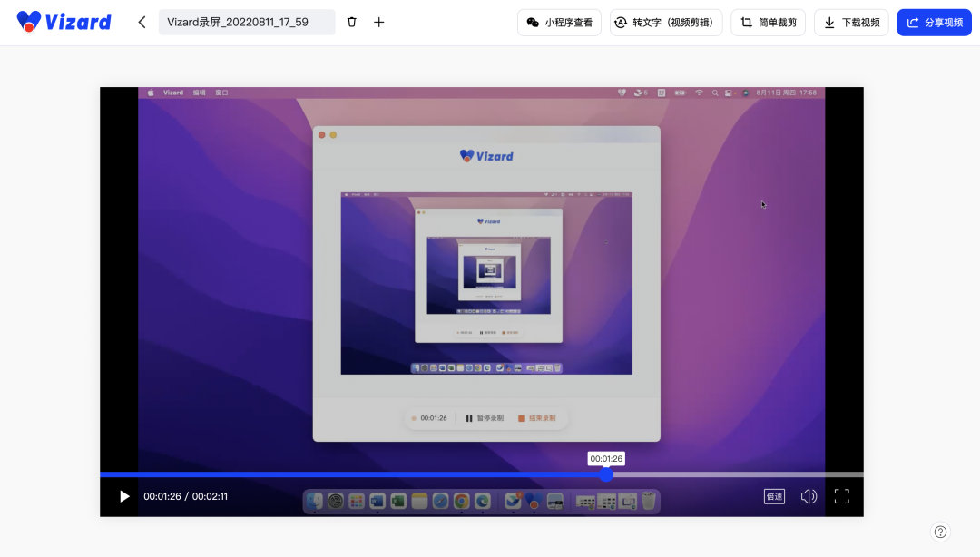Screen dimensions: 980x557
Task: Delete the recording via the trash icon
Action: point(352,21)
